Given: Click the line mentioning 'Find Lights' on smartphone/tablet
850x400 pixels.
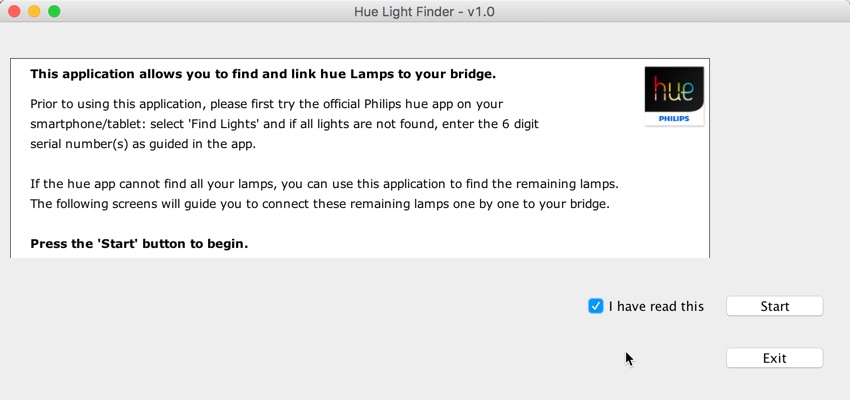Looking at the screenshot, I should tap(285, 124).
